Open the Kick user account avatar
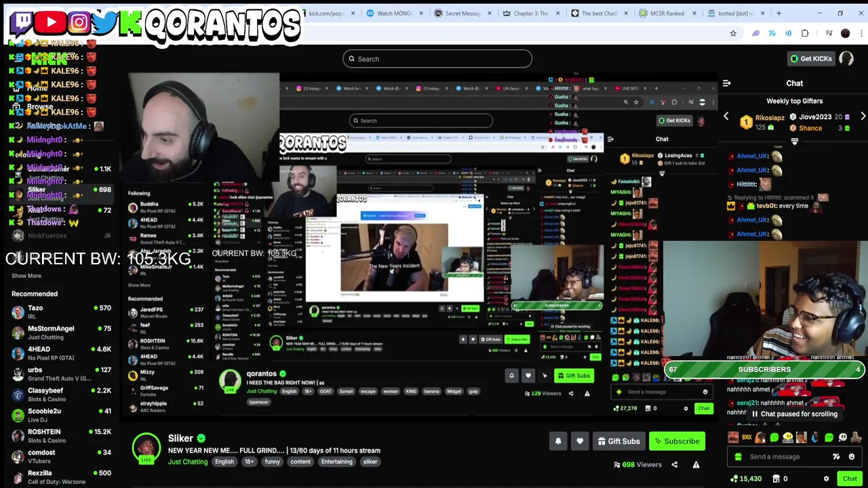Image resolution: width=868 pixels, height=488 pixels. click(x=846, y=59)
